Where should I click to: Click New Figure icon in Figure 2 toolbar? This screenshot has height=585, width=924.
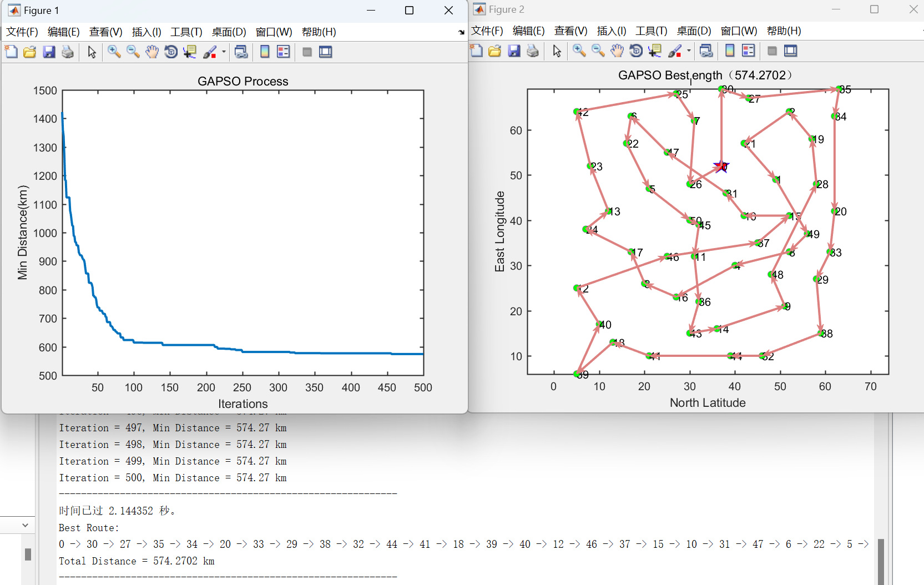[476, 51]
